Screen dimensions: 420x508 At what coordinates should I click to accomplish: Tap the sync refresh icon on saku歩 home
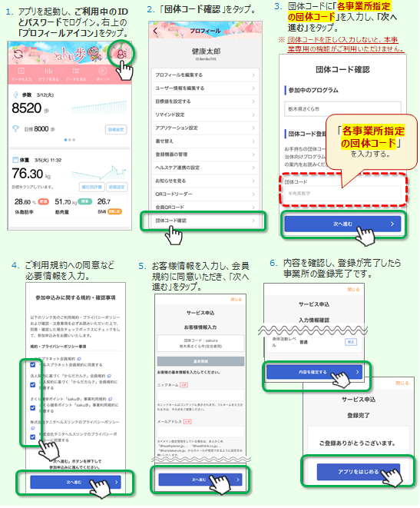(x=18, y=54)
